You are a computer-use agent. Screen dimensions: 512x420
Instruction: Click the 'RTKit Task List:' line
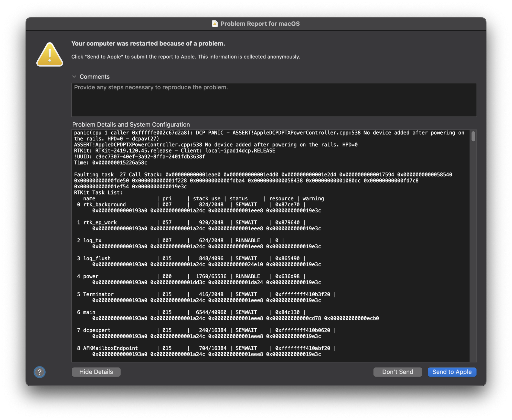coord(98,192)
